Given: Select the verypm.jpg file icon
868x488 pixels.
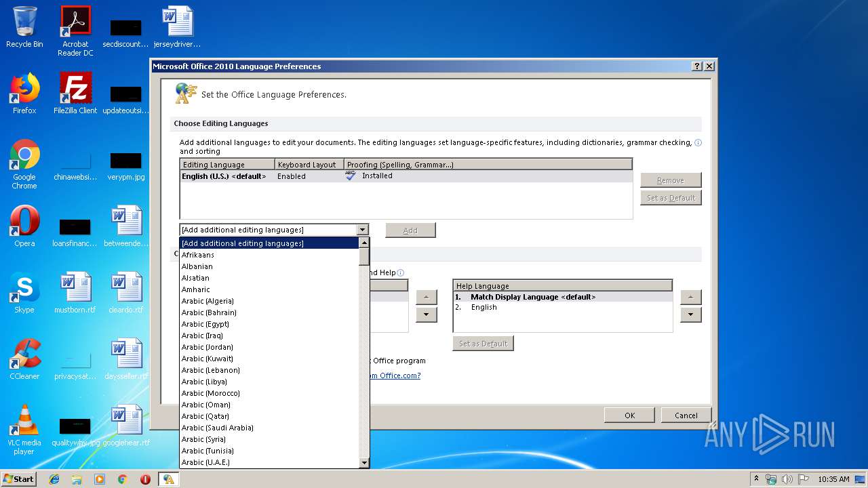Looking at the screenshot, I should coord(126,165).
